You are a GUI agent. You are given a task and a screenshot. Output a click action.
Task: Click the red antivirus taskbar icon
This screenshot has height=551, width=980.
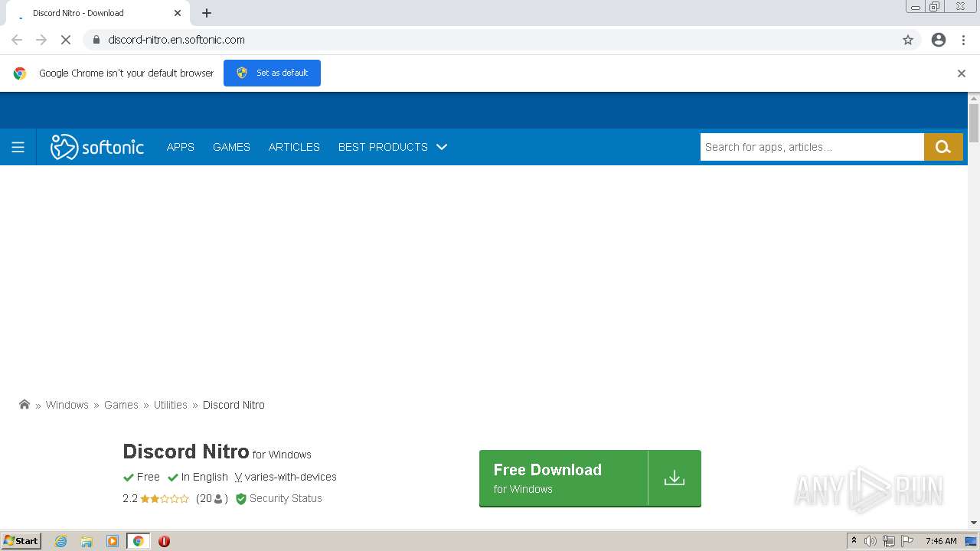click(x=164, y=541)
